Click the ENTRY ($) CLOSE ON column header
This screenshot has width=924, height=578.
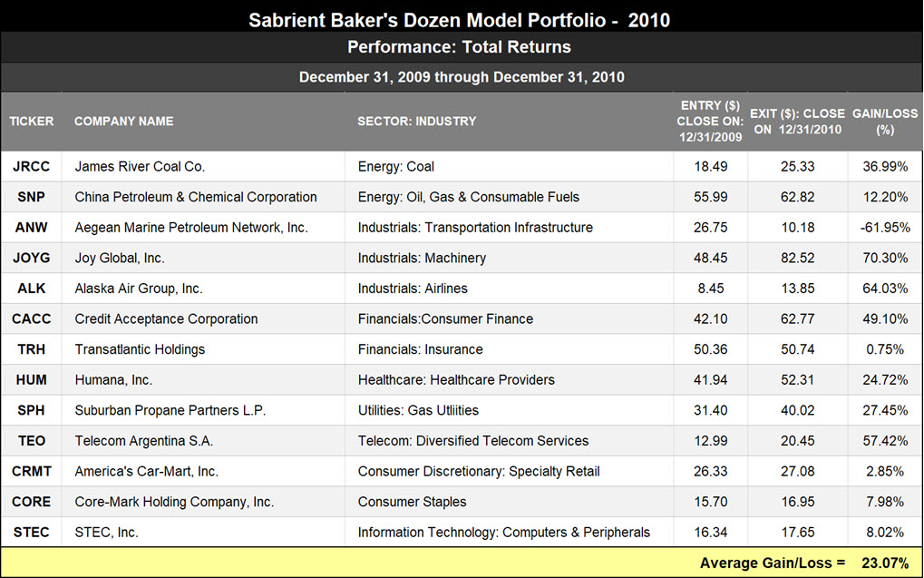(710, 121)
